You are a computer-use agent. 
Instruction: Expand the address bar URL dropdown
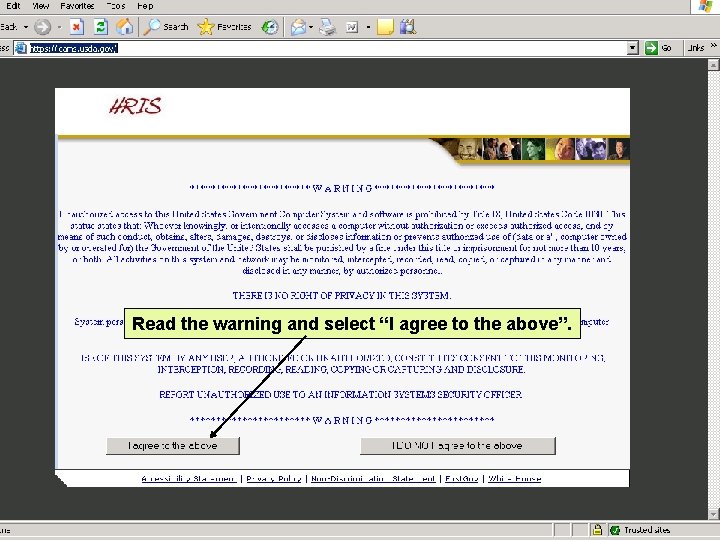coord(633,48)
